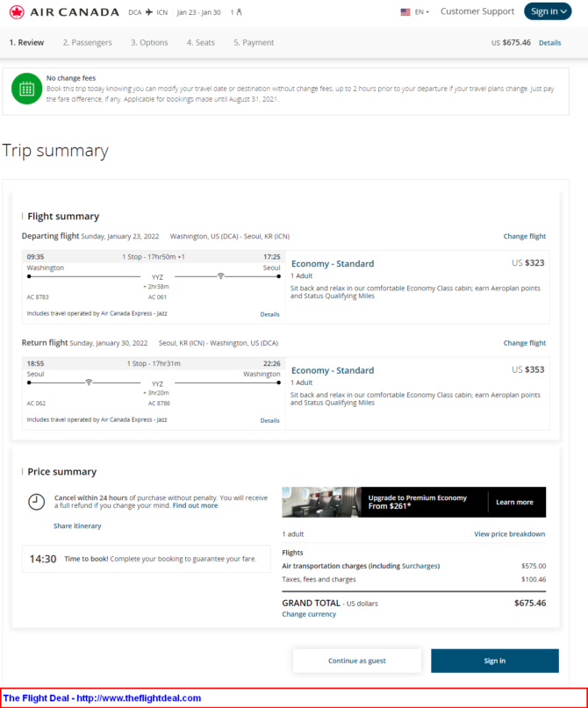Viewport: 588px width, 708px height.
Task: Click the AIR CANADA wordmark
Action: pos(75,12)
